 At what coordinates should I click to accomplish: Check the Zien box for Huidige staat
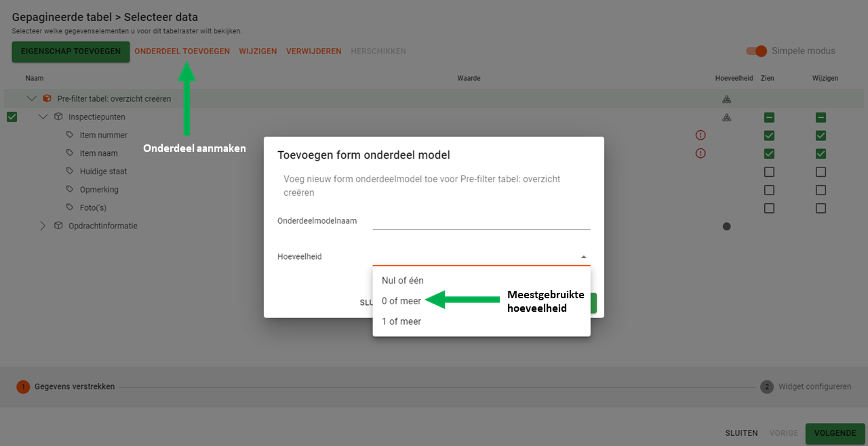[769, 171]
